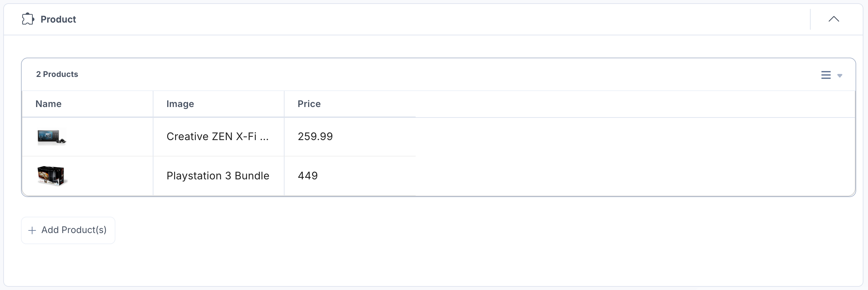Click the Price column header
Screen dimensions: 868x290
[x=309, y=104]
